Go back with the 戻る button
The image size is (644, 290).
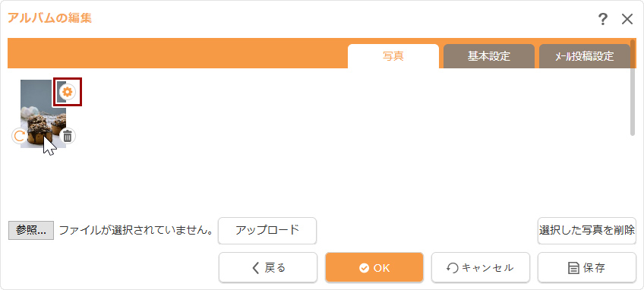[268, 267]
